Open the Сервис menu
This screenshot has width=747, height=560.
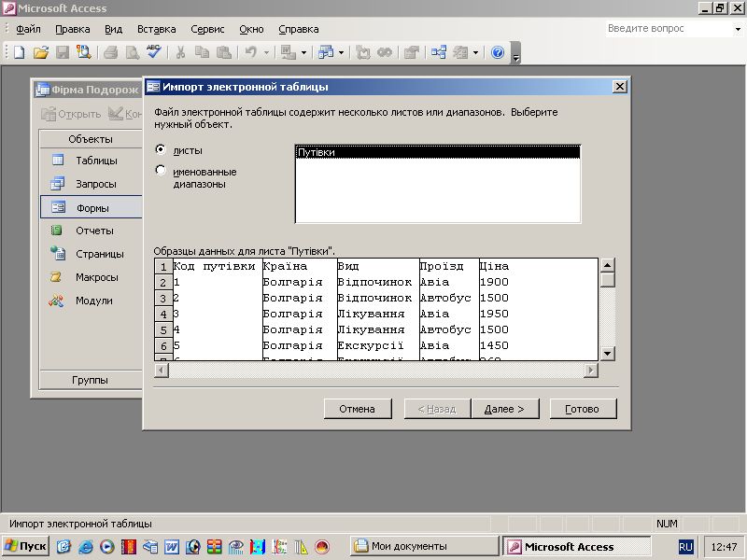click(x=207, y=29)
